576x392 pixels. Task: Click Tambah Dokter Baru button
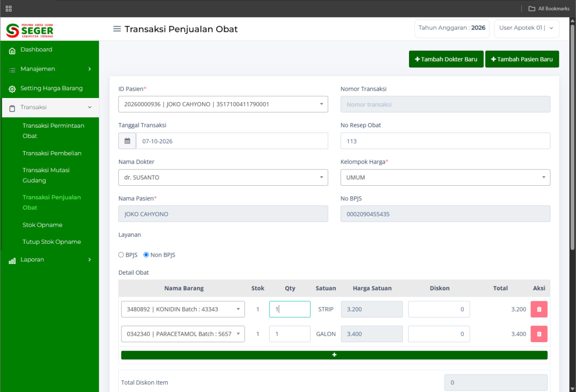click(x=446, y=59)
